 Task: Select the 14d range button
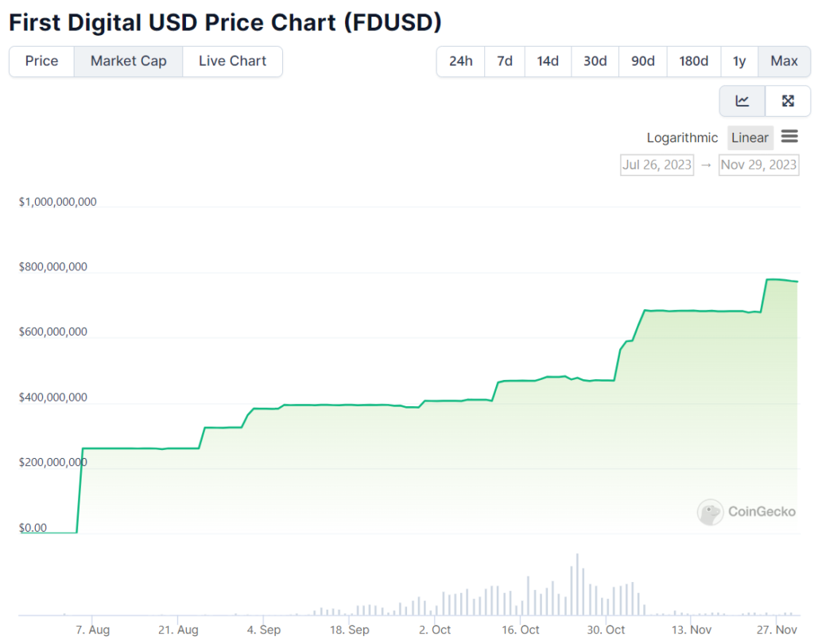(548, 61)
